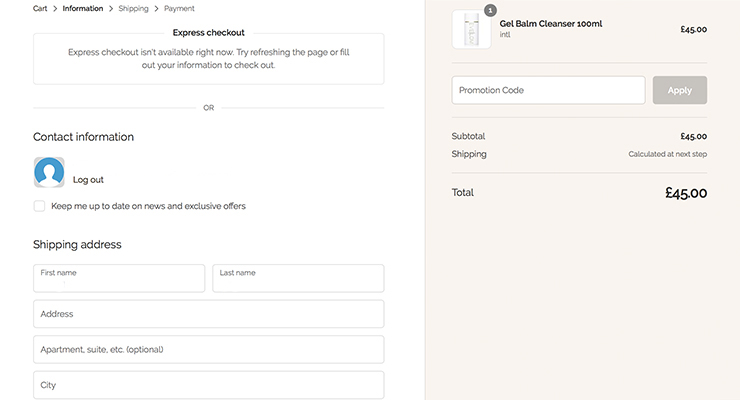The image size is (740, 400).
Task: Click the Apartment, suite, etc. field
Action: (208, 350)
